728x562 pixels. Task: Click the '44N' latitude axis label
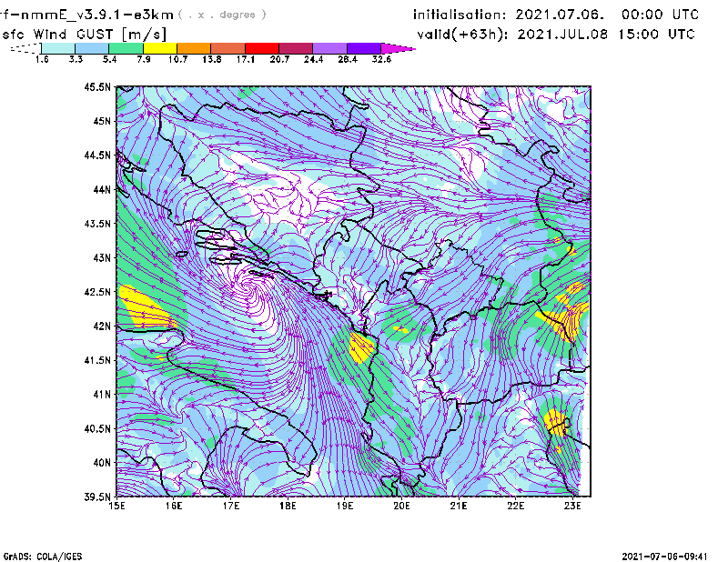(x=102, y=189)
